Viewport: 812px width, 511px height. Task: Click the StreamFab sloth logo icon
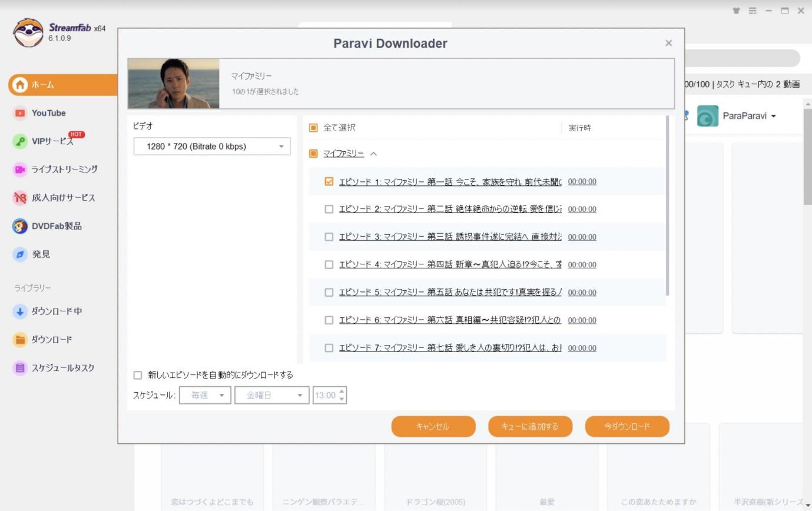pyautogui.click(x=28, y=32)
